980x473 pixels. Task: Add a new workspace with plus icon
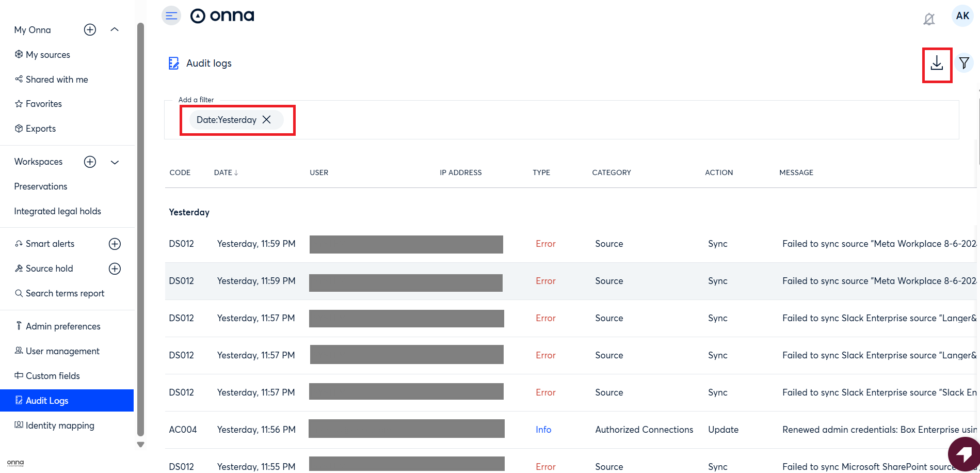point(90,162)
